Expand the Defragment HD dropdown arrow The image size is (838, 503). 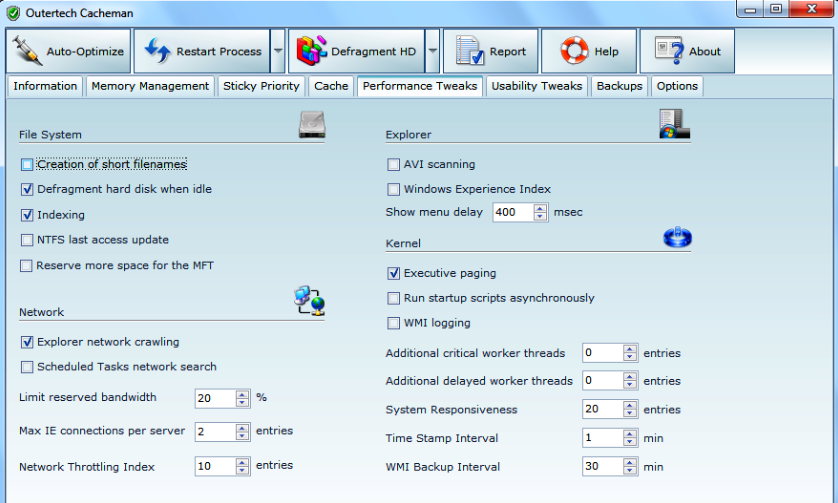[x=432, y=51]
